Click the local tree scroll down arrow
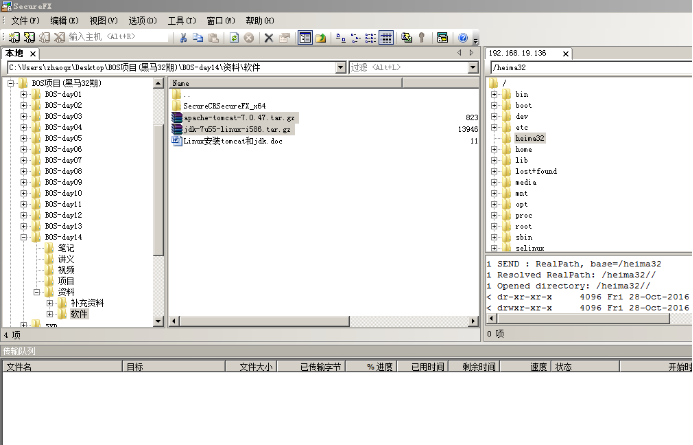Screen dimensions: 693x445 pyautogui.click(x=158, y=321)
